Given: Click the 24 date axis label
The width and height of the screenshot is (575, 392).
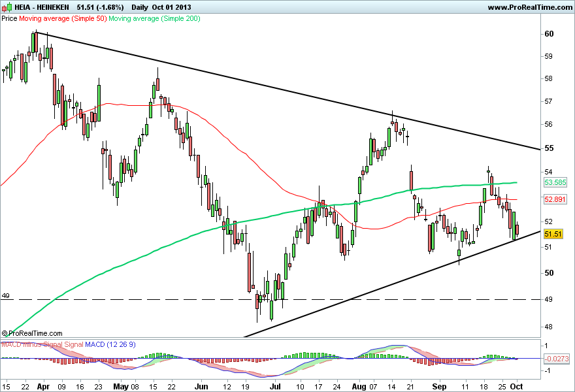Looking at the screenshot, I should [337, 387].
